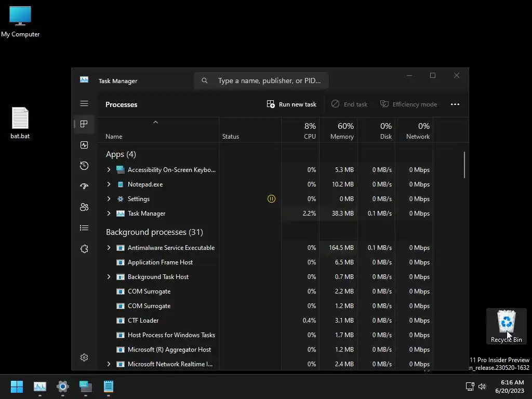The height and width of the screenshot is (399, 532).
Task: Open the Services sidebar icon
Action: 84,249
